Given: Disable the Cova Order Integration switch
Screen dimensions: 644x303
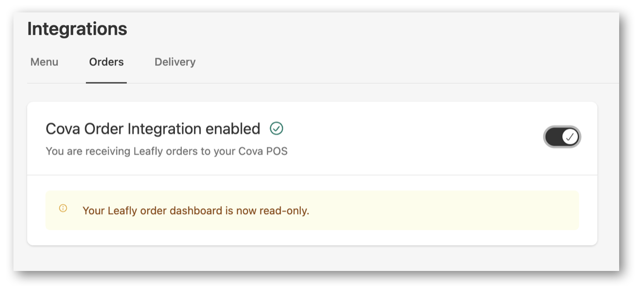Looking at the screenshot, I should click(562, 137).
